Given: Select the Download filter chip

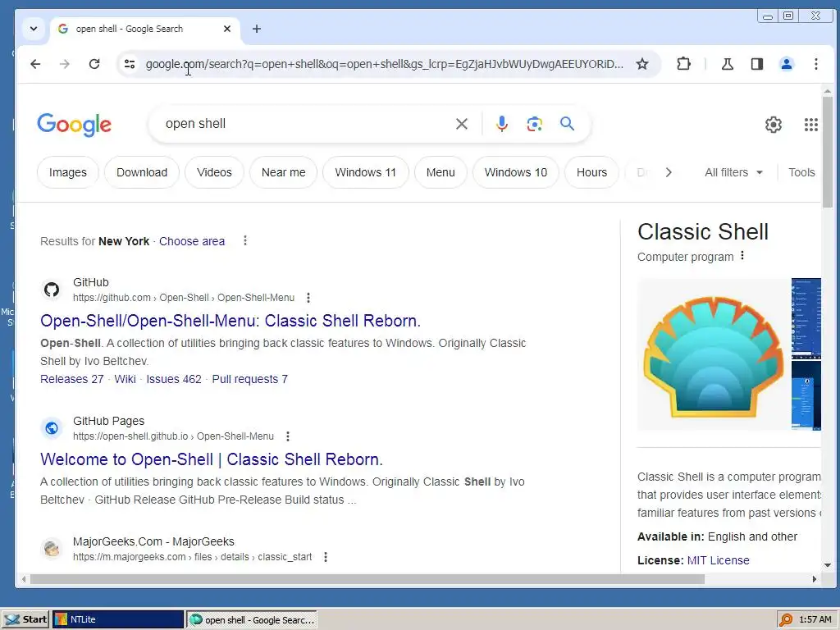Looking at the screenshot, I should (142, 172).
